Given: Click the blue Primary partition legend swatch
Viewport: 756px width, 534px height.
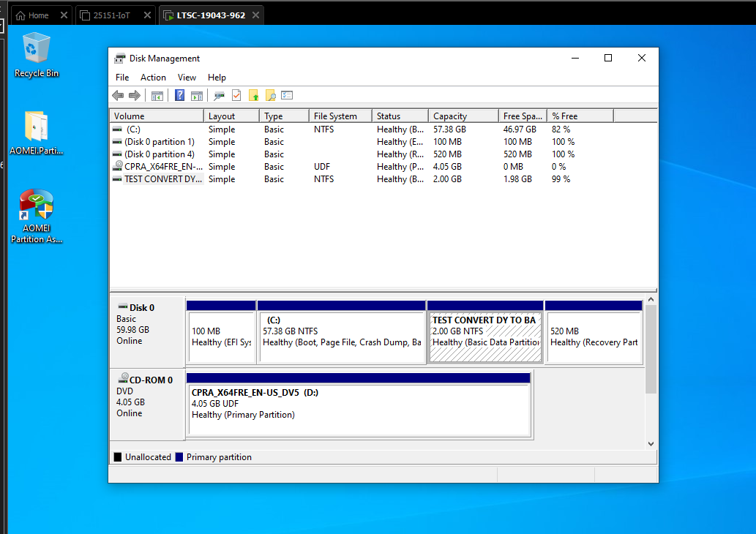Looking at the screenshot, I should 179,457.
